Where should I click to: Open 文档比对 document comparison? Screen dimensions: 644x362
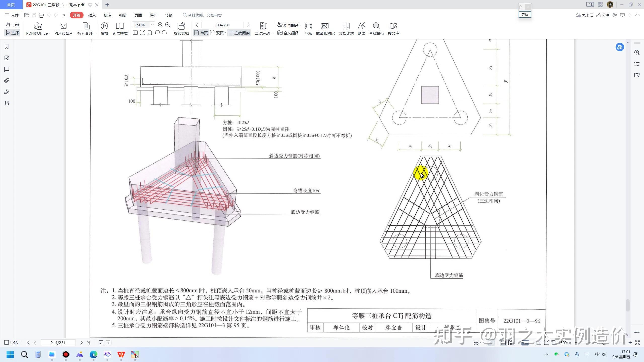pyautogui.click(x=346, y=29)
